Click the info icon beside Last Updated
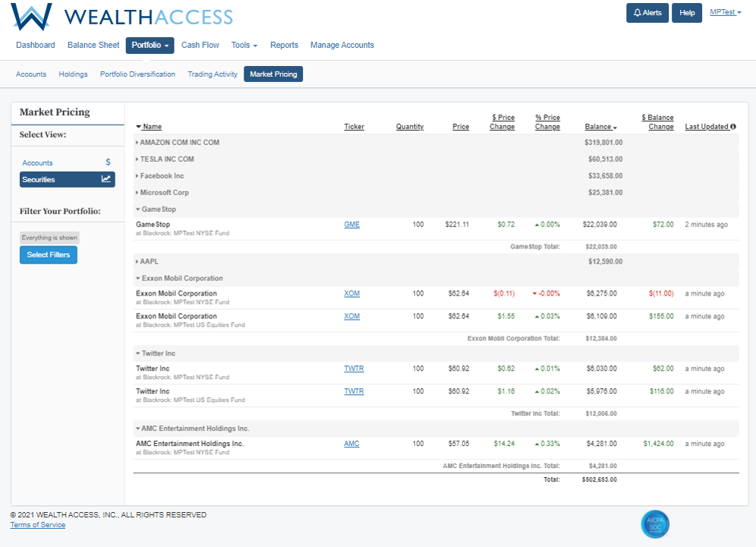The height and width of the screenshot is (547, 756). pyautogui.click(x=733, y=126)
